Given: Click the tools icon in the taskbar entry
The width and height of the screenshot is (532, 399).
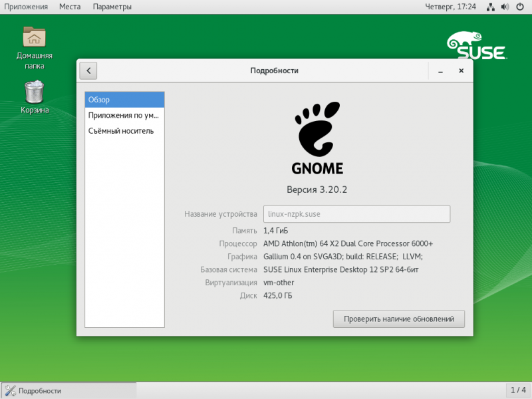Looking at the screenshot, I should 10,391.
